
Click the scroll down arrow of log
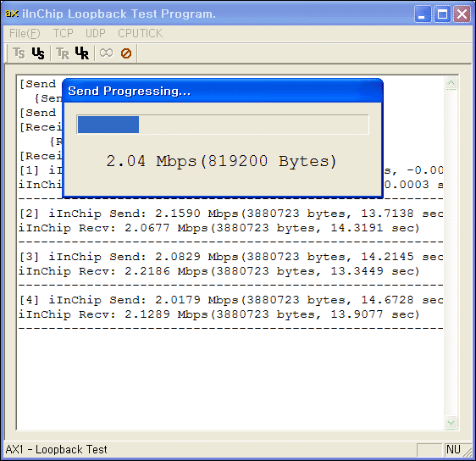(451, 422)
